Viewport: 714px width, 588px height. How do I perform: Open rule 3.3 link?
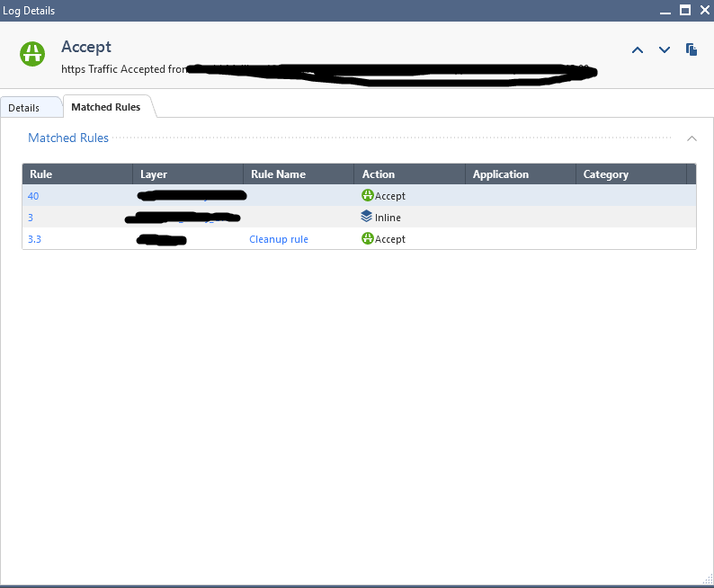(36, 239)
